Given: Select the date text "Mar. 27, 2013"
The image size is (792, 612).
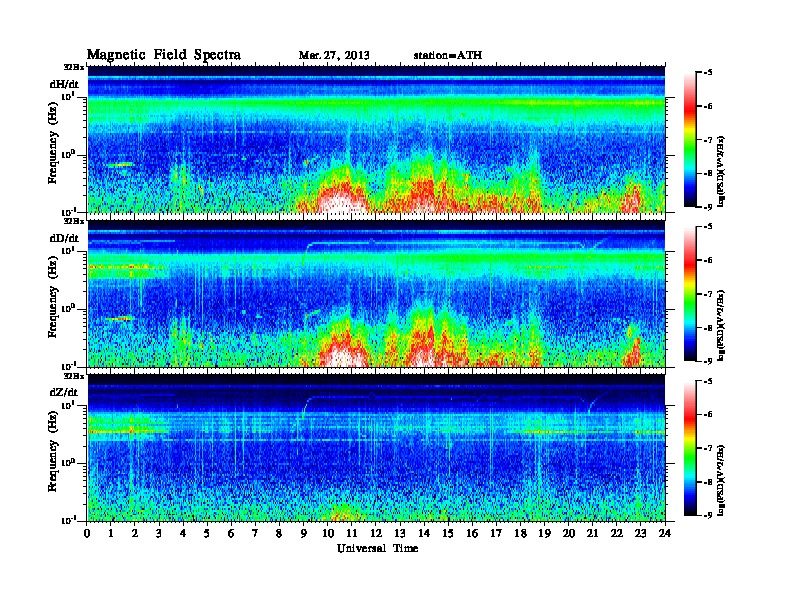Looking at the screenshot, I should coord(334,55).
